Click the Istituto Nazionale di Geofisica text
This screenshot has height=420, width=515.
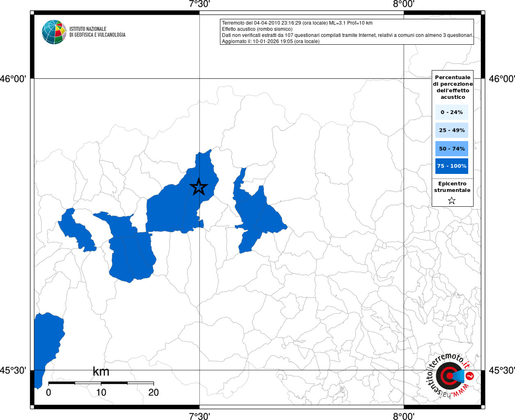click(97, 32)
